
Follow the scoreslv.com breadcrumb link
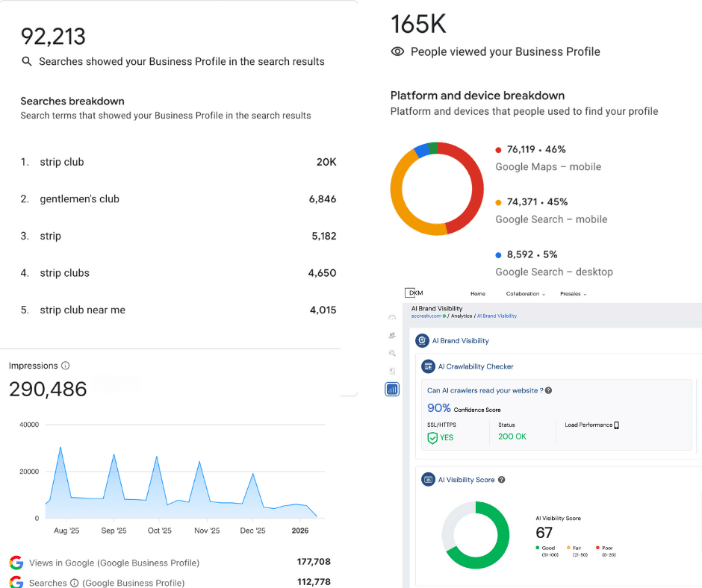coord(426,316)
